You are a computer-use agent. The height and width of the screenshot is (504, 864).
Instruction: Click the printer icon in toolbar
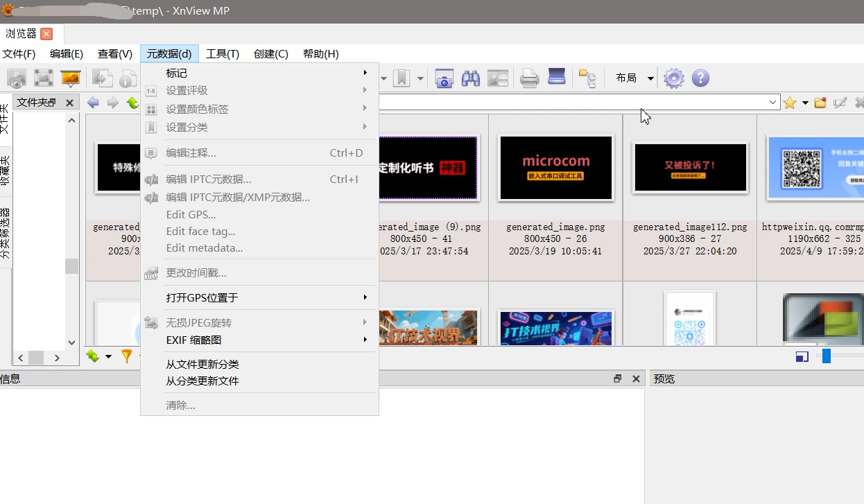pyautogui.click(x=530, y=78)
